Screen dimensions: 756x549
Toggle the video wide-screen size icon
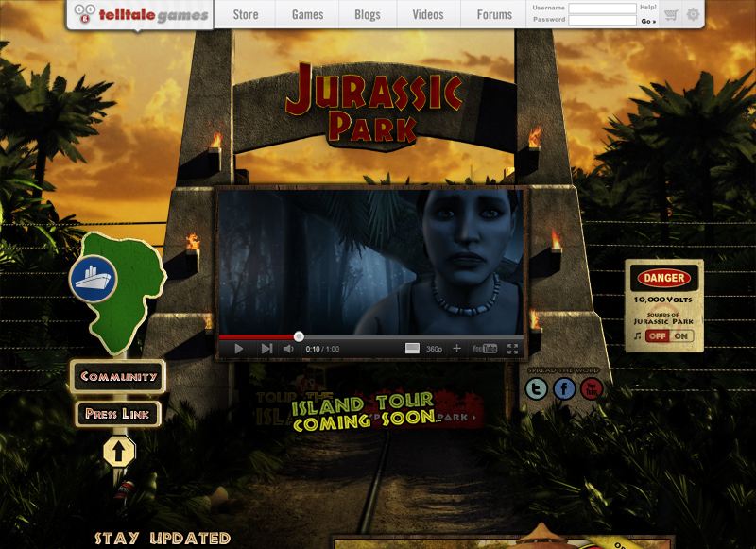click(x=412, y=349)
